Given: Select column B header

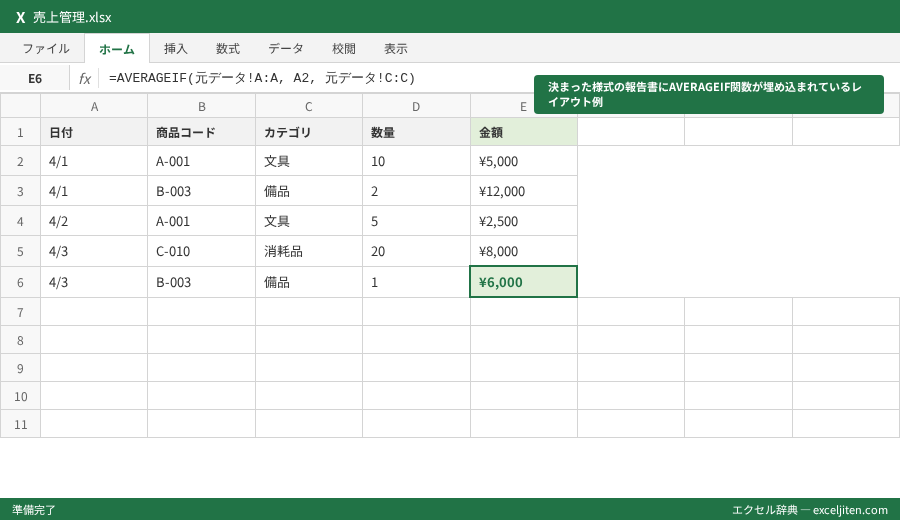Looking at the screenshot, I should (201, 106).
